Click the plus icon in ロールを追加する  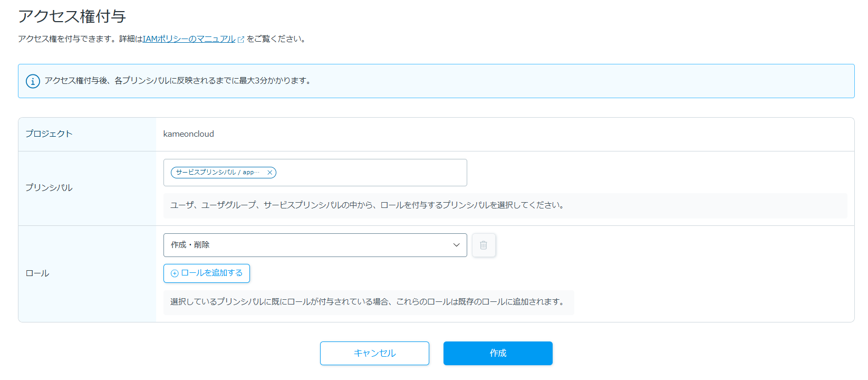175,273
